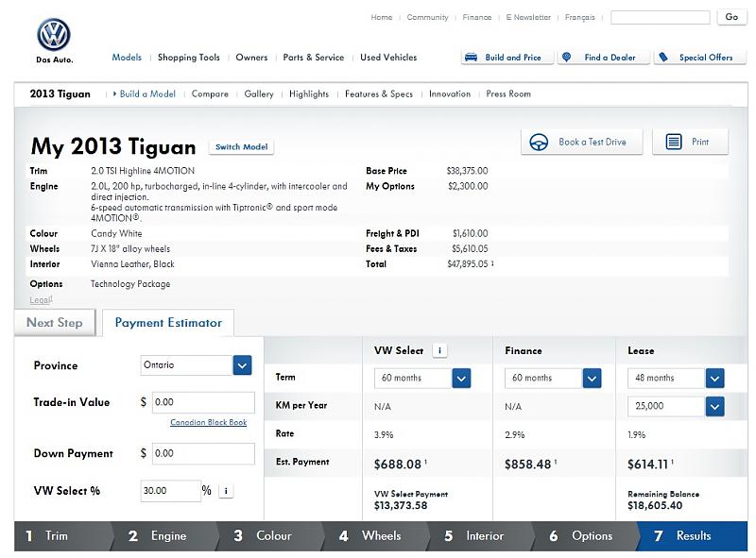Open the Compare sub-navigation link

coord(210,94)
